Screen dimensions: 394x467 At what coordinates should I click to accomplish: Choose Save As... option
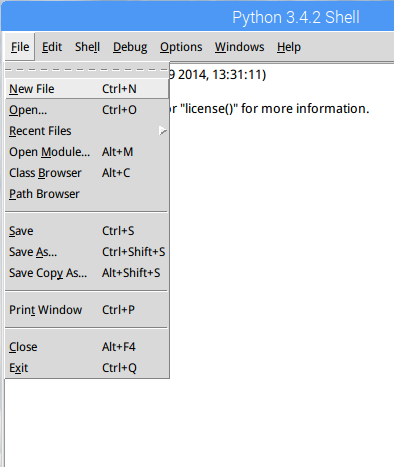87,252
